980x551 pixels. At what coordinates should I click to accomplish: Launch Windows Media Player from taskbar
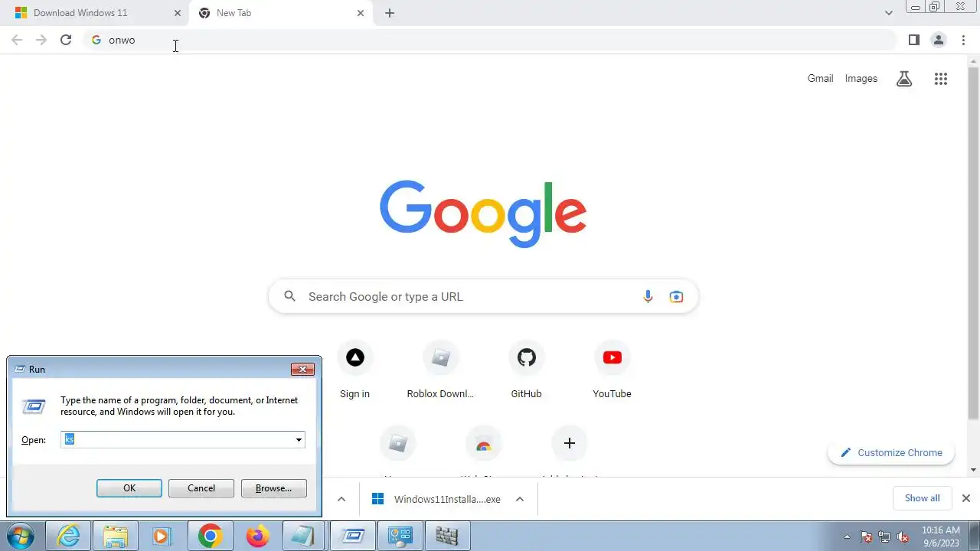click(162, 536)
